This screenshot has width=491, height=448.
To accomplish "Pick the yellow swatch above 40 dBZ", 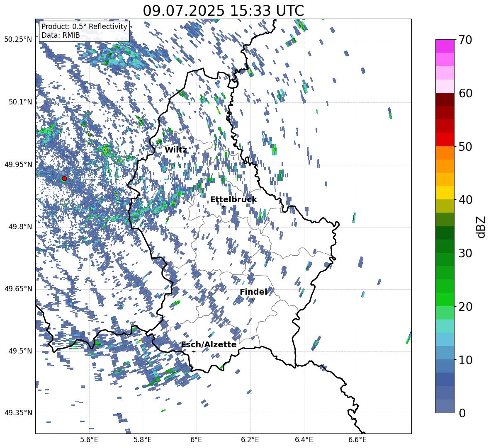I will pos(445,193).
